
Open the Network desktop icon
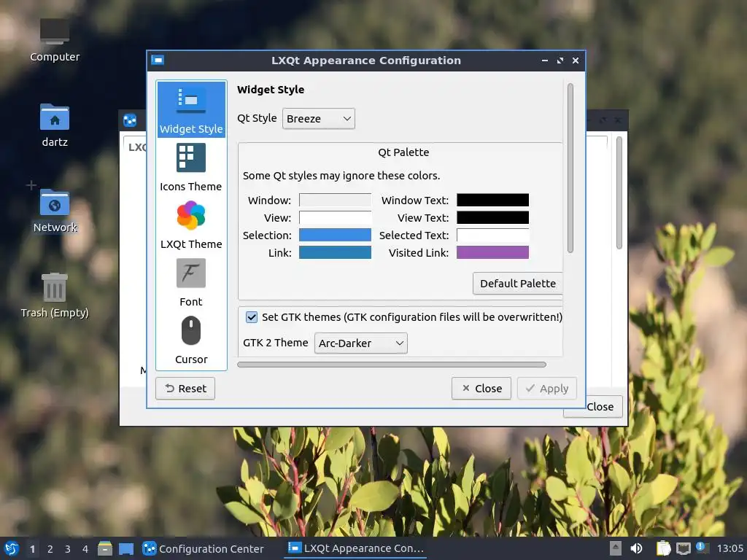click(x=55, y=211)
